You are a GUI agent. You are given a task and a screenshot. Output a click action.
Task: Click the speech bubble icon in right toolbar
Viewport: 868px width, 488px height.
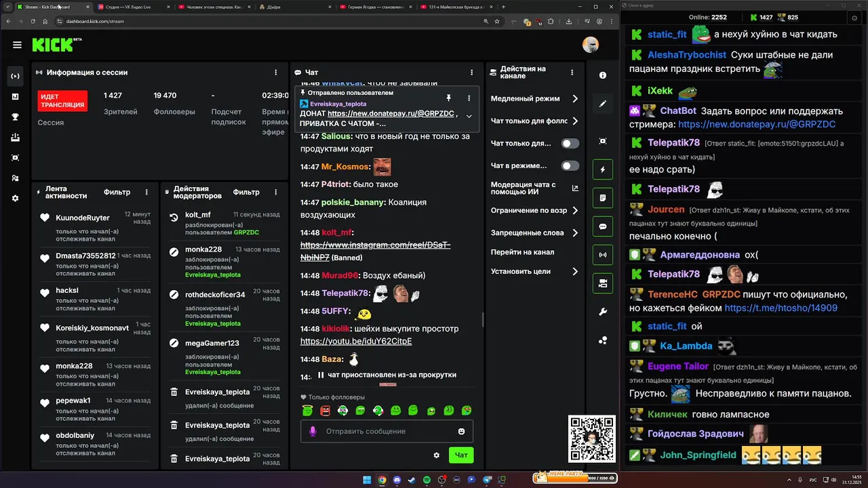(603, 226)
